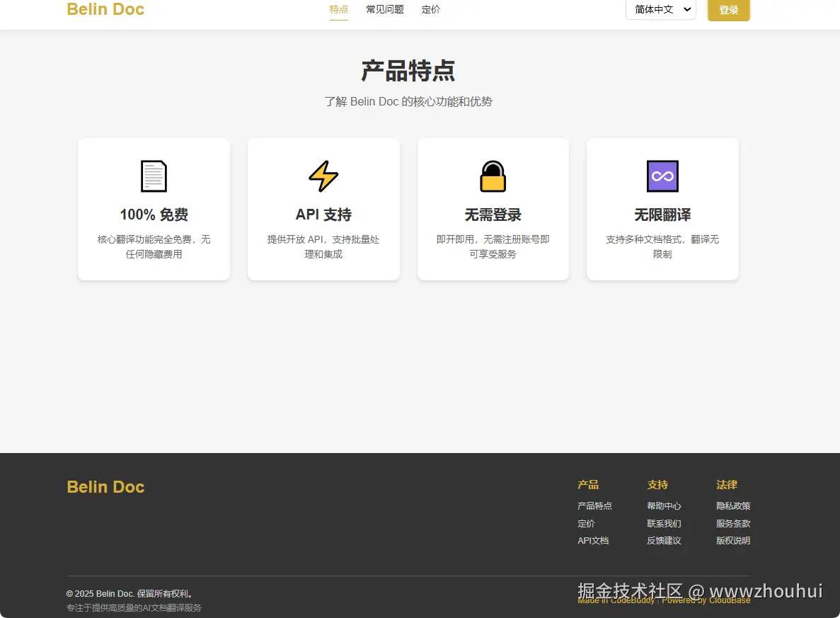Click the footer 产品 column heading
840x618 pixels.
click(588, 485)
